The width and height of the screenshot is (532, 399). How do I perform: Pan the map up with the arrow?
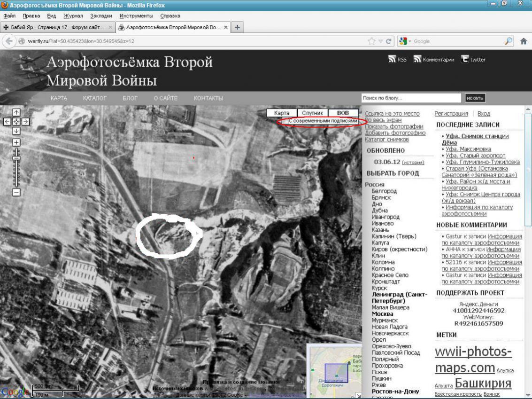point(16,112)
